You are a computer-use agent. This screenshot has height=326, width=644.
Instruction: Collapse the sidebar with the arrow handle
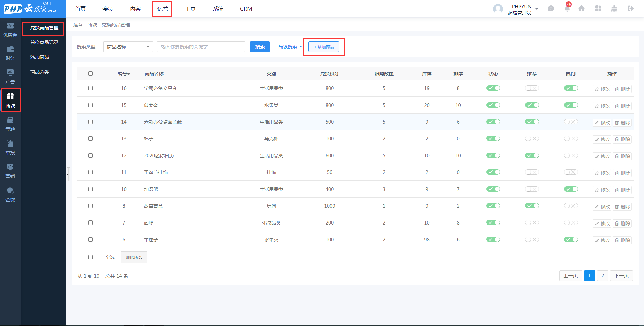(x=68, y=174)
